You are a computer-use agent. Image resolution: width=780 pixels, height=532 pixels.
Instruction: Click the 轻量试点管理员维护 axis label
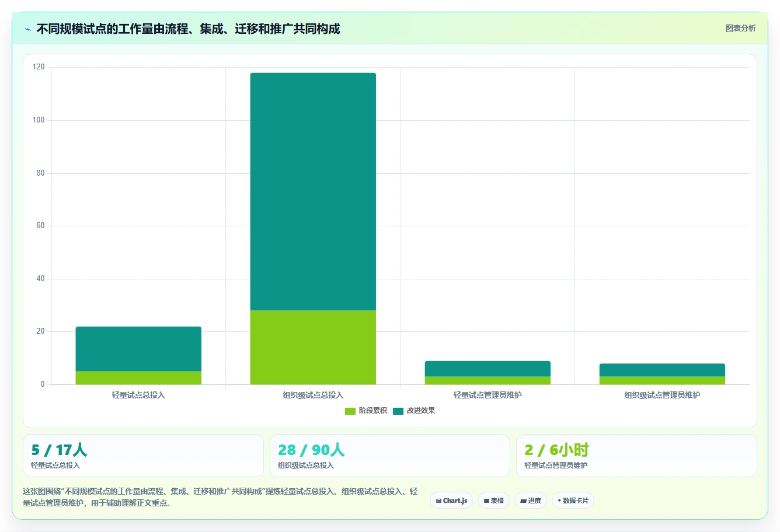[487, 395]
